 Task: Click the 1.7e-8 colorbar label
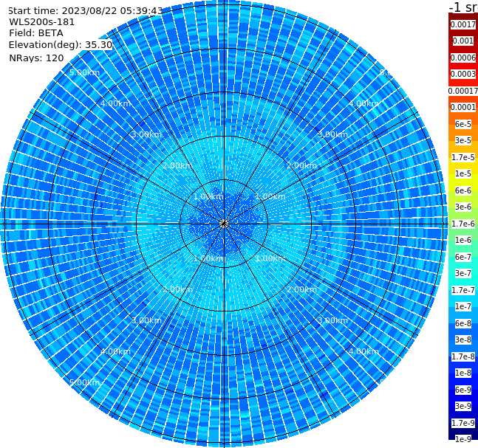pyautogui.click(x=463, y=356)
